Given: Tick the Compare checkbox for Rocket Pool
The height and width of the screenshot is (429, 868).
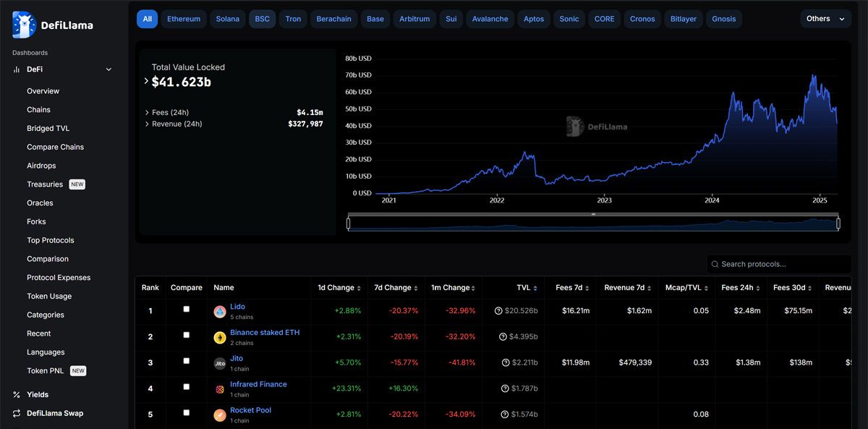Looking at the screenshot, I should pyautogui.click(x=186, y=412).
